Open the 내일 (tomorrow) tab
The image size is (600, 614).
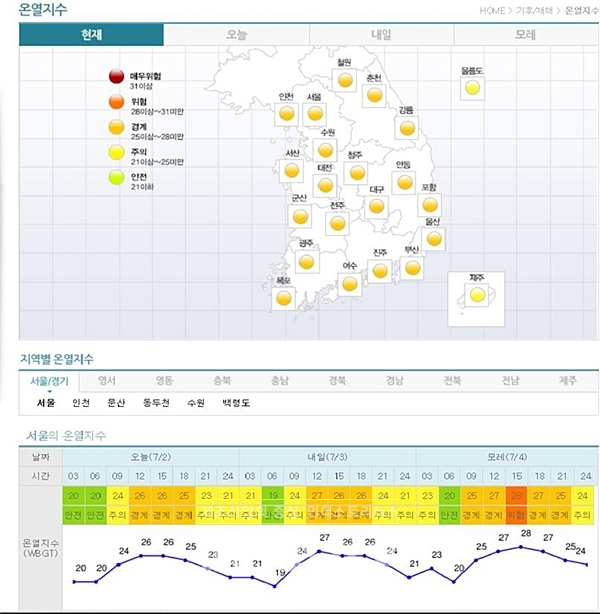click(x=381, y=35)
